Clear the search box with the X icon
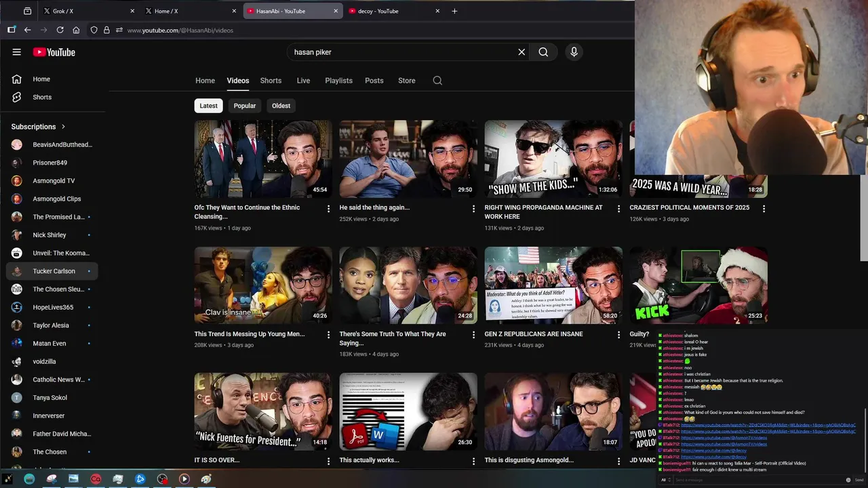Viewport: 868px width, 488px height. point(521,52)
